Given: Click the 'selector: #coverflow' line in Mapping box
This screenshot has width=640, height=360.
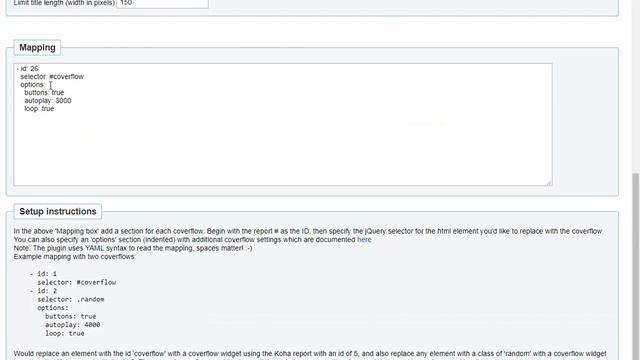Looking at the screenshot, I should [x=52, y=77].
